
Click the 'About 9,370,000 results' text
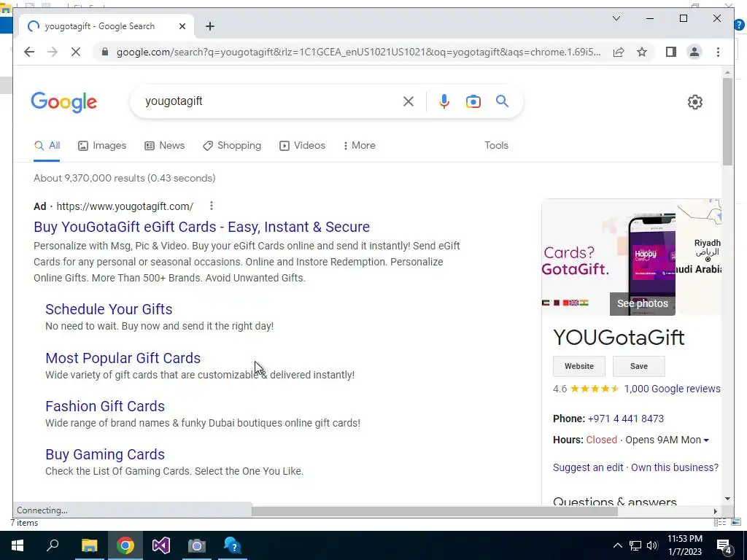[124, 178]
